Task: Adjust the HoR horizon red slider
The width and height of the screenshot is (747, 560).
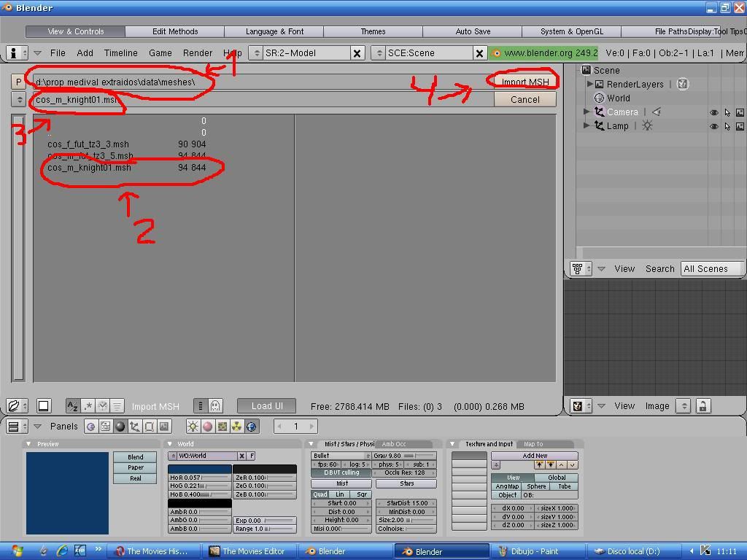Action: tap(200, 478)
